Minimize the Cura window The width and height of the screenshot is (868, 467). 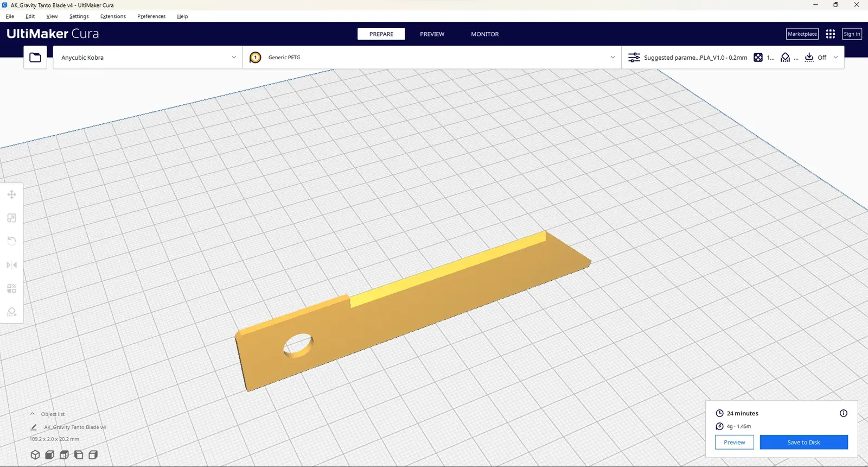point(815,5)
